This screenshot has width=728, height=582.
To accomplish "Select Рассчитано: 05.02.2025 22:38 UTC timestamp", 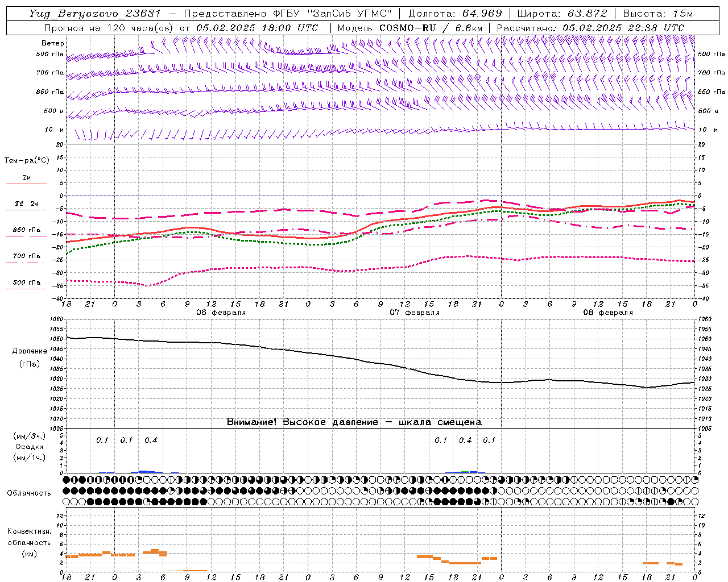I will [590, 28].
